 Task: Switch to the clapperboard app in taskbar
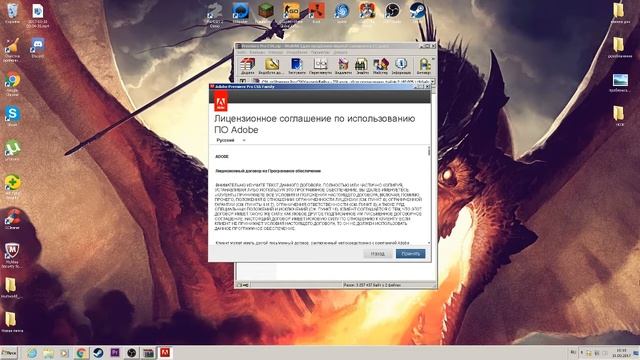[x=148, y=353]
